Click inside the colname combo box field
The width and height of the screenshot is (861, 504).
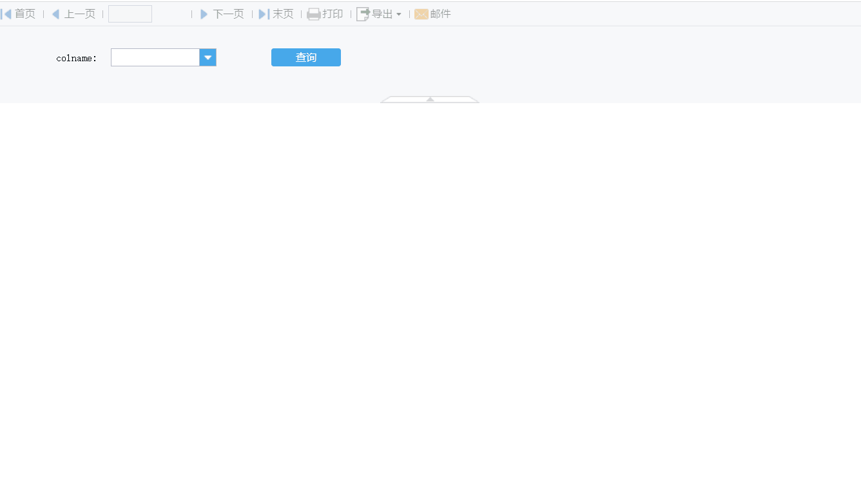click(155, 57)
